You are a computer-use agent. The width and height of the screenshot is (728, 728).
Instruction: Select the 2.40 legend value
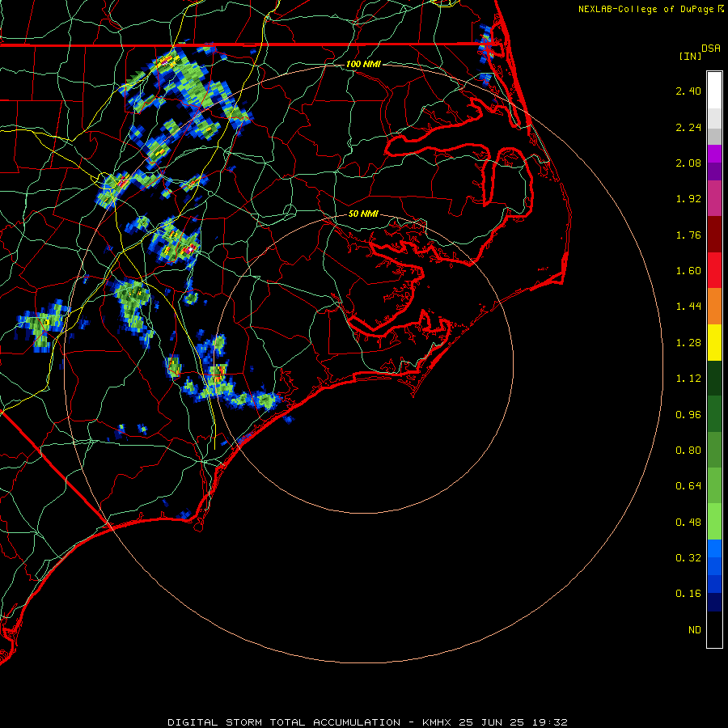click(688, 91)
